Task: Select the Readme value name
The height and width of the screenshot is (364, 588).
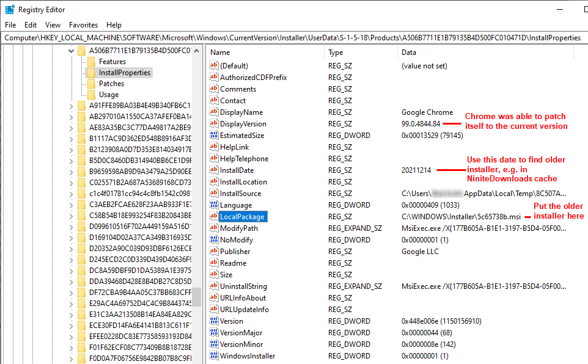Action: [x=233, y=263]
